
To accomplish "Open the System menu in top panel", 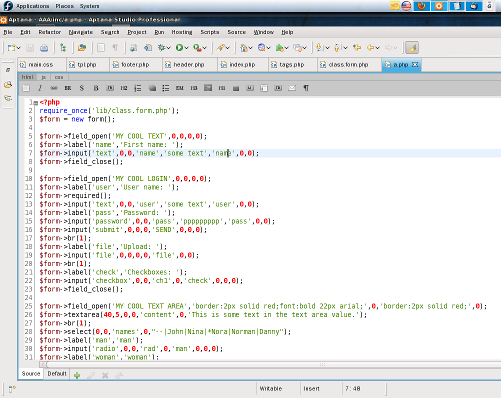I will [89, 6].
